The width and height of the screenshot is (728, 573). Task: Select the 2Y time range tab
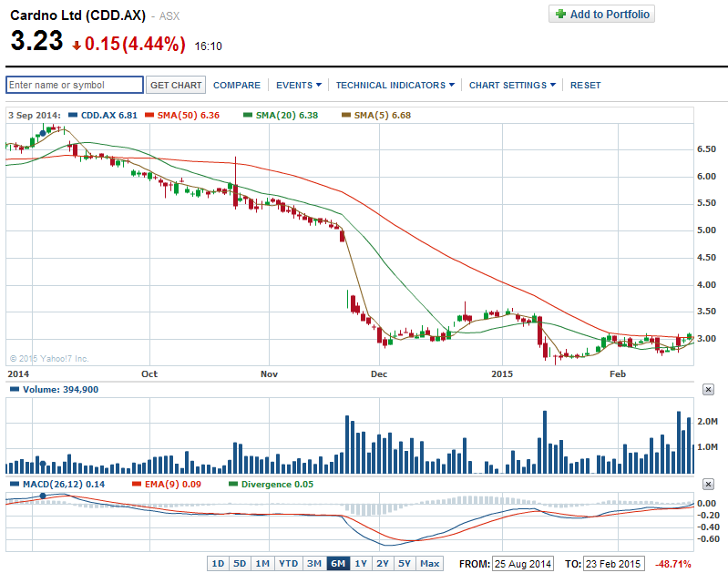coord(383,563)
